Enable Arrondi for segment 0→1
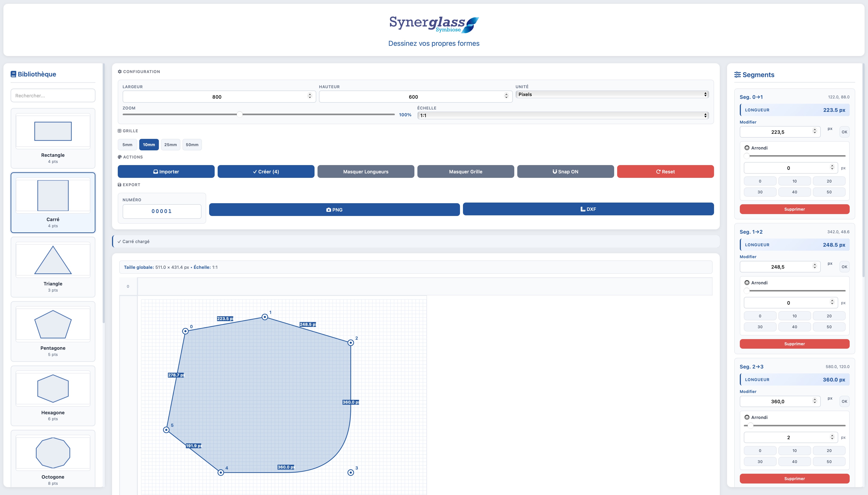 click(x=747, y=148)
